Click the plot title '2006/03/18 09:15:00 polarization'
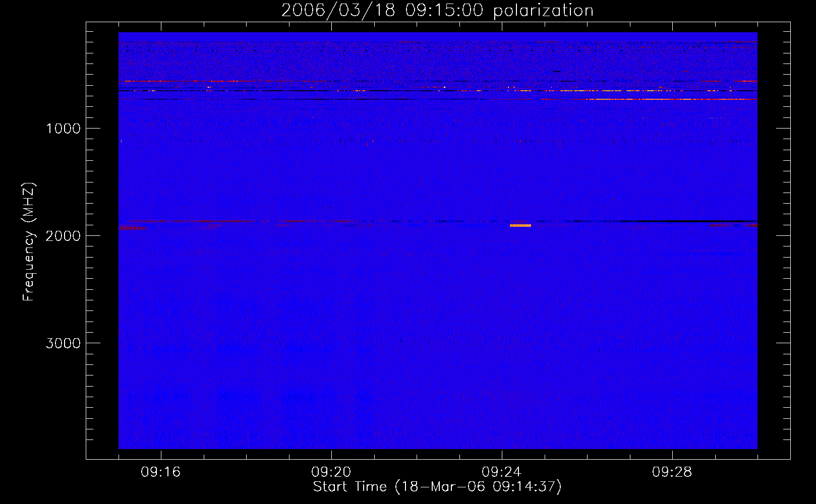 [437, 10]
